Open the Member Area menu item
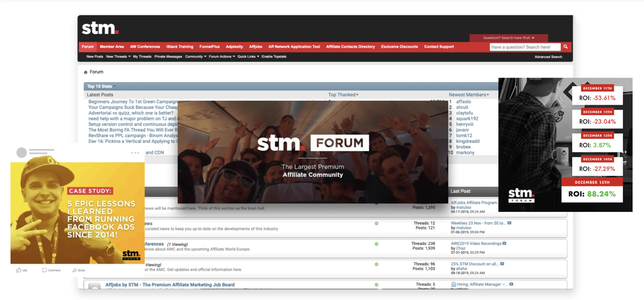This screenshot has width=644, height=300. [112, 47]
